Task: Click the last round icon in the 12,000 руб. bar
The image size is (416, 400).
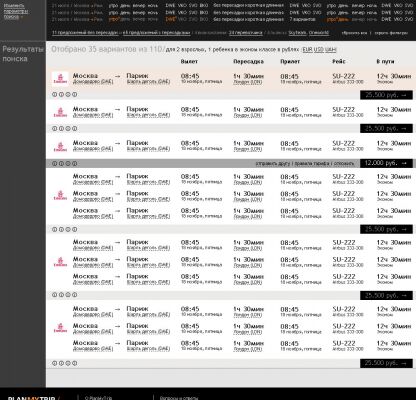Action: (x=75, y=164)
